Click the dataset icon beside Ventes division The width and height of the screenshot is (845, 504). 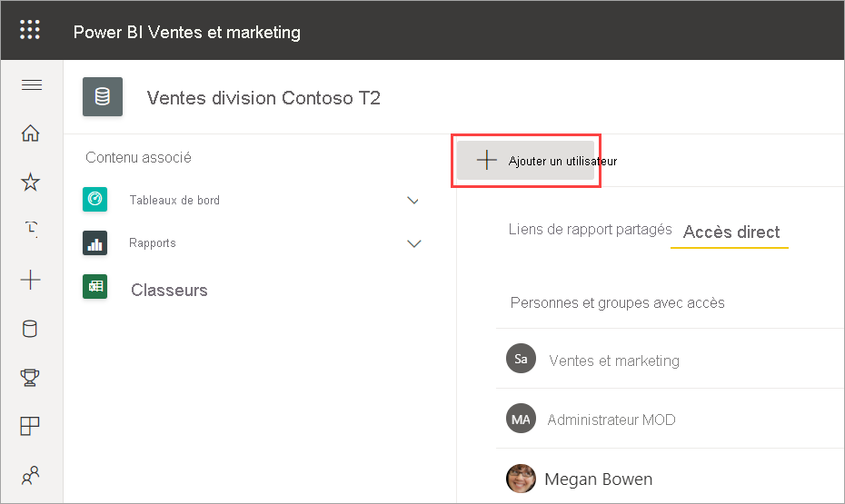coord(103,97)
